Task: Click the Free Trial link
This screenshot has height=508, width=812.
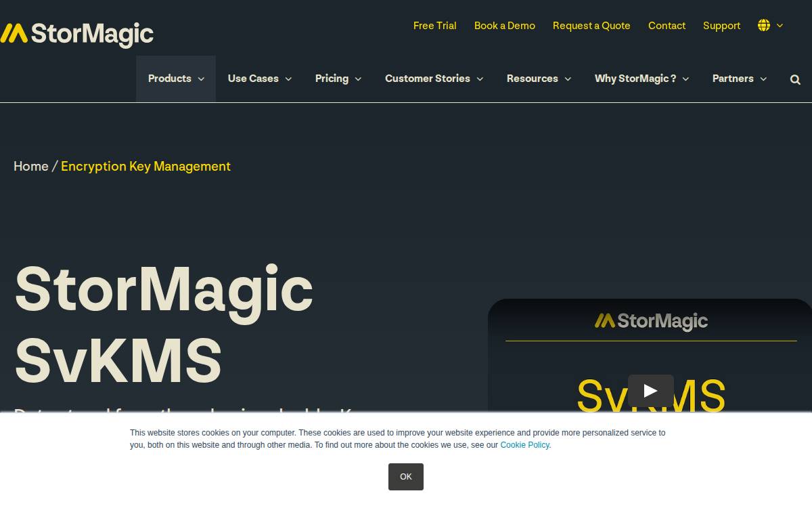Action: (435, 26)
